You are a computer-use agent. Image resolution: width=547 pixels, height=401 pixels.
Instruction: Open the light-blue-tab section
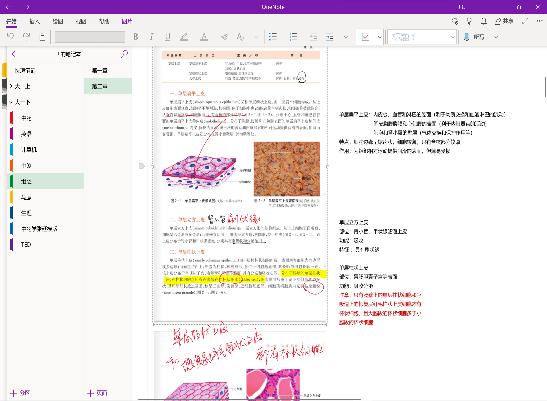click(x=45, y=149)
